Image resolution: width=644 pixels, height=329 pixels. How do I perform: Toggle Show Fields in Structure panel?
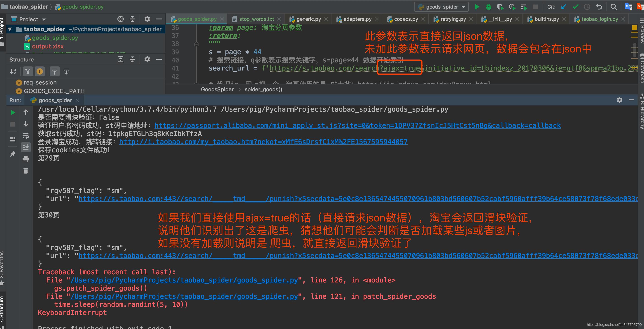pos(40,71)
